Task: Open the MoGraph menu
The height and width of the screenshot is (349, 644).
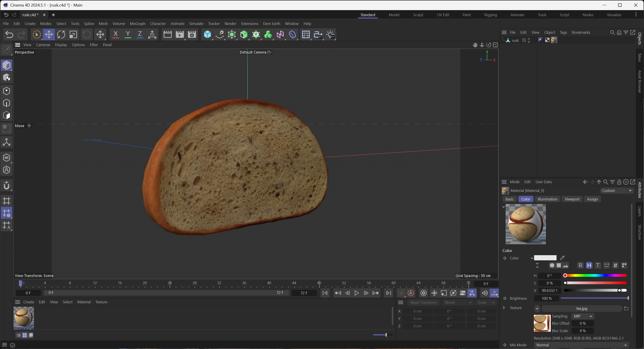Action: pyautogui.click(x=138, y=24)
